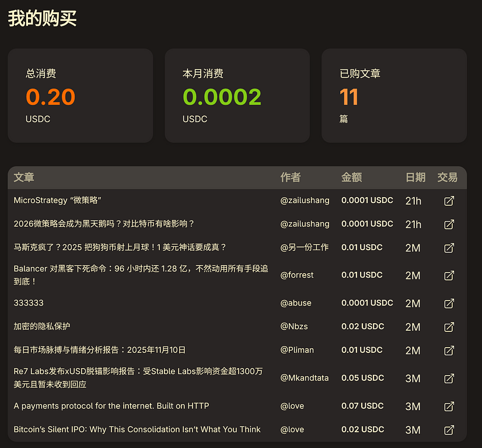482x448 pixels.
Task: Click the 作者 column header
Action: [291, 177]
